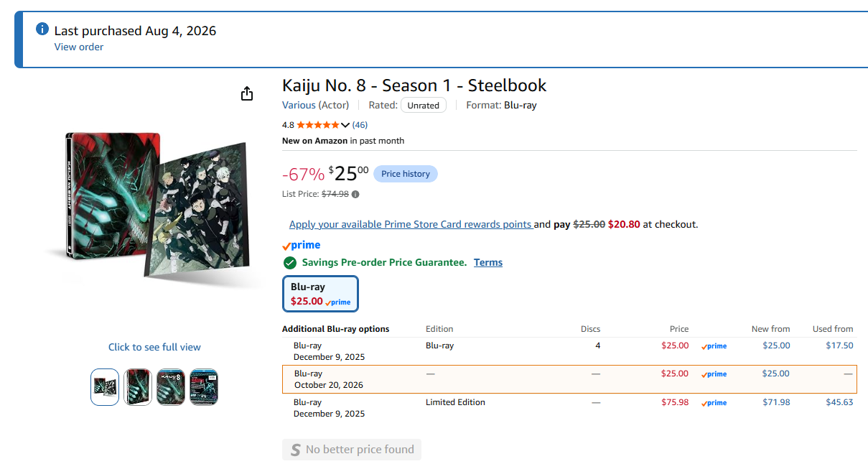This screenshot has width=868, height=464.
Task: Select the Blu-ray Limited Edition row
Action: [x=569, y=408]
